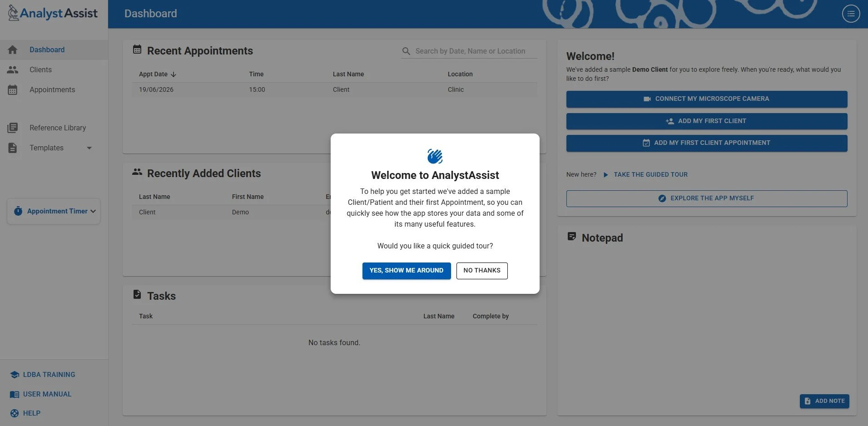The image size is (868, 426).
Task: Click the Tasks clipboard icon
Action: coord(137,294)
